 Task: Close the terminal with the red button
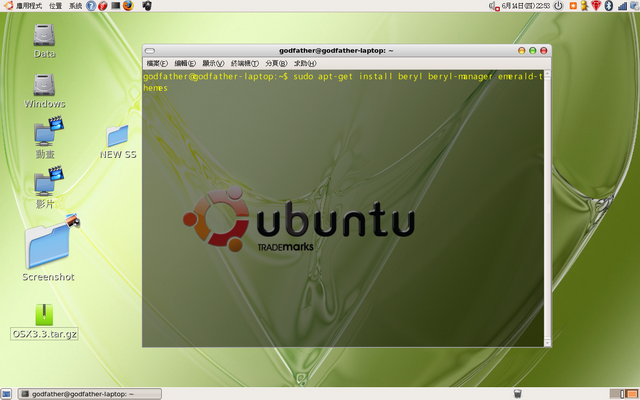tap(544, 51)
